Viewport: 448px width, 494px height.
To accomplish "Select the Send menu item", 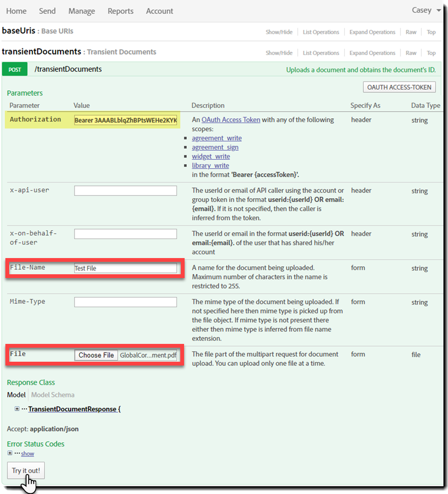I will [x=47, y=11].
